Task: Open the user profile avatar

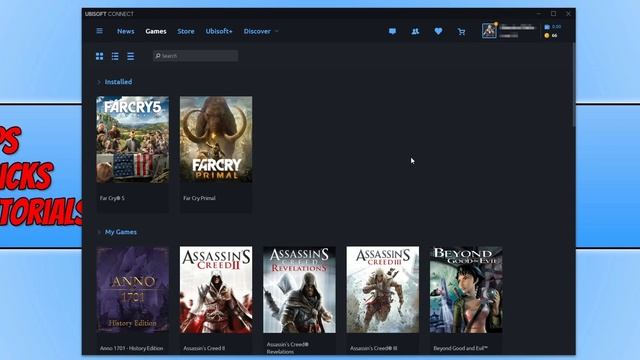Action: [x=489, y=31]
